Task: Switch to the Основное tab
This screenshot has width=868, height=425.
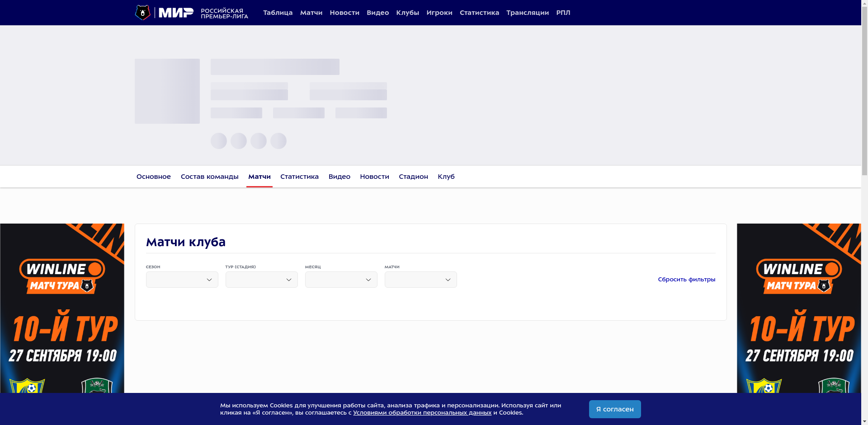Action: tap(153, 177)
